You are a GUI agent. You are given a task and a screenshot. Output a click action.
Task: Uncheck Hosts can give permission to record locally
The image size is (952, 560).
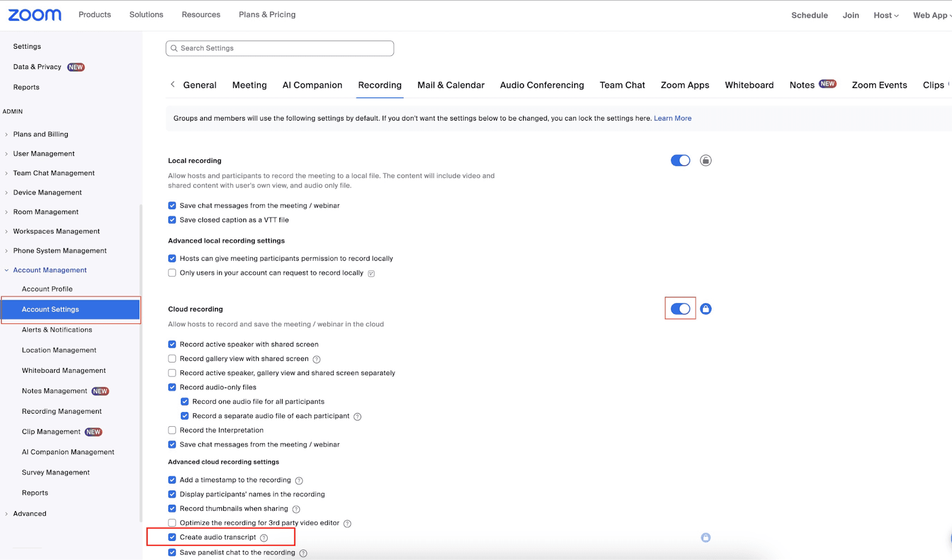point(172,259)
